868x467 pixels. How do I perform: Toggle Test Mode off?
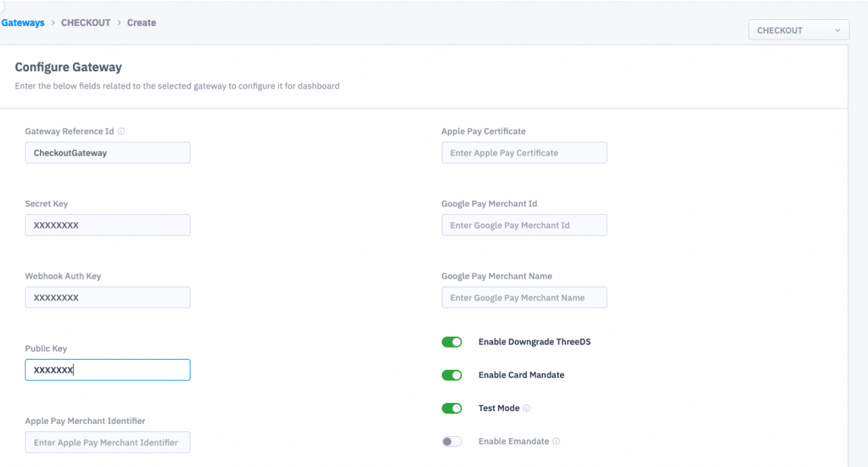(451, 408)
